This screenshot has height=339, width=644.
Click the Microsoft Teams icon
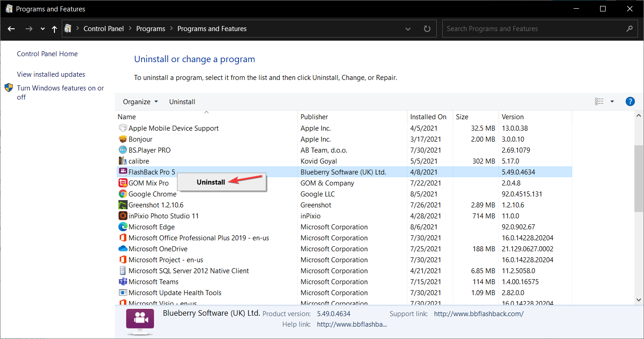(123, 282)
